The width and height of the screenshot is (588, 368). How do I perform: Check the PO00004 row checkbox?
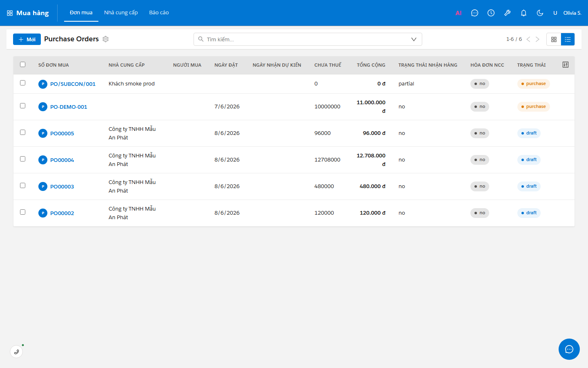click(23, 159)
